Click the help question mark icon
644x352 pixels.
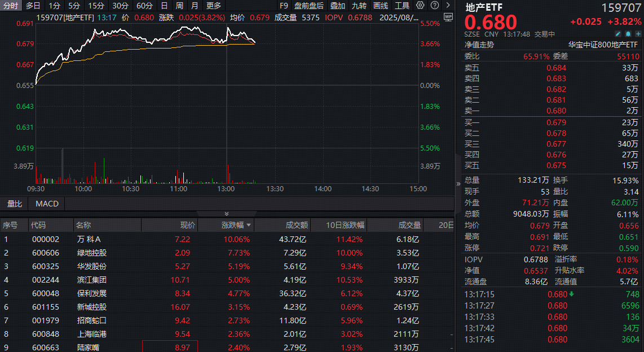pyautogui.click(x=435, y=6)
